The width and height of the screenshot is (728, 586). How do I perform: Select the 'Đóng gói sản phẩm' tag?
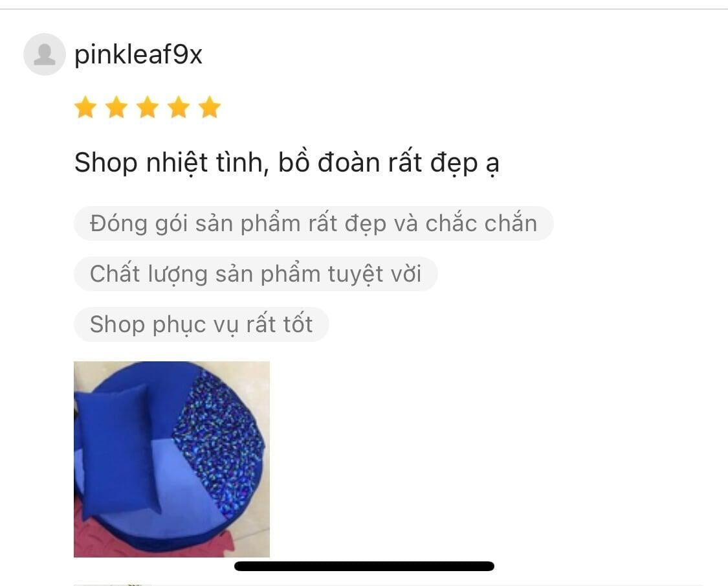point(313,223)
